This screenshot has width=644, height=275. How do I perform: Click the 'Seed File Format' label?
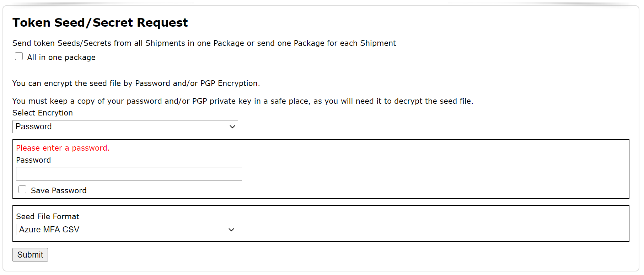48,217
